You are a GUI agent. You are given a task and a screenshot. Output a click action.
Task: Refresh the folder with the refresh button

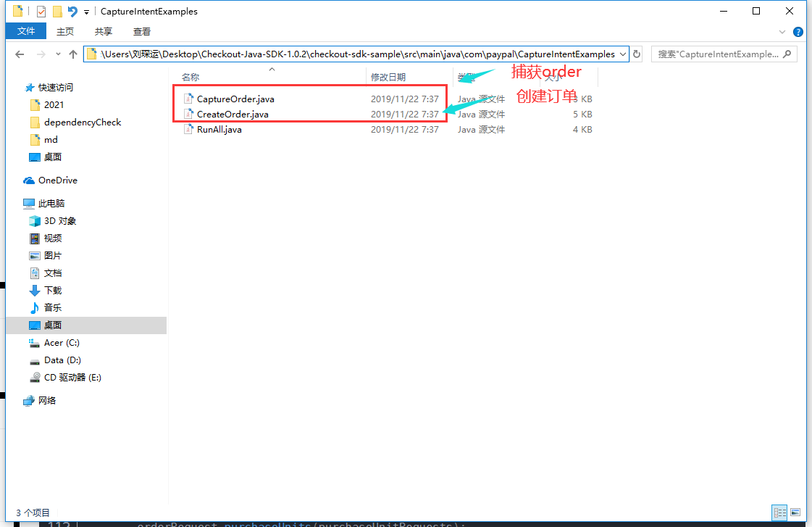(637, 54)
